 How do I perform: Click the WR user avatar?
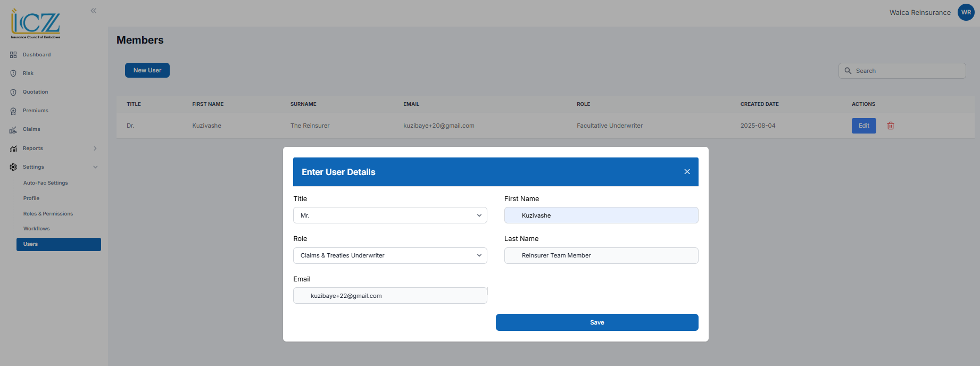click(x=966, y=12)
